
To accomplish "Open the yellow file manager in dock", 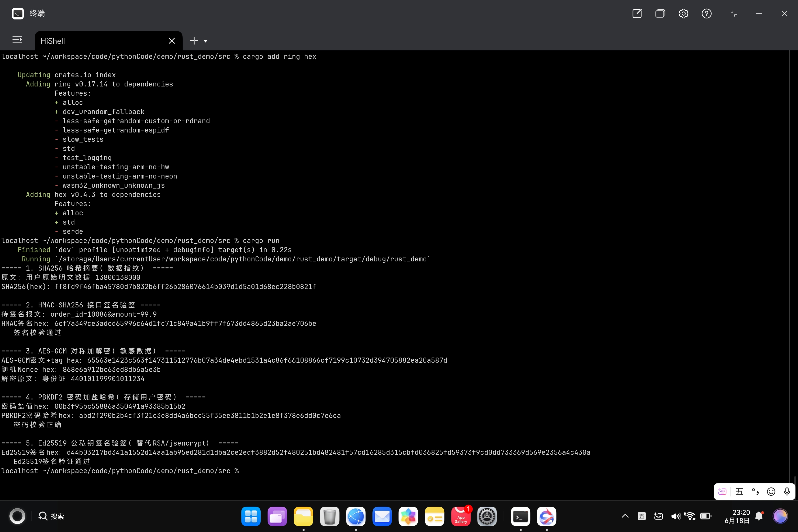I will coord(303,516).
